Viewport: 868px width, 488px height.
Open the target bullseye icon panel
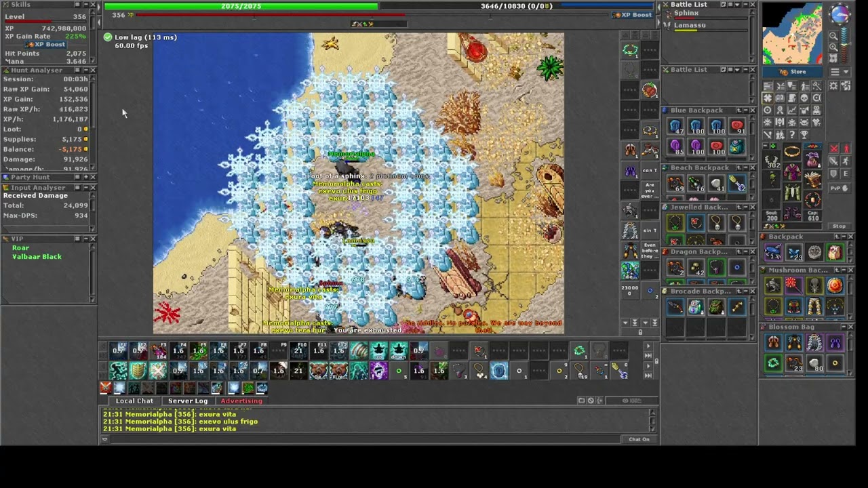tap(768, 110)
